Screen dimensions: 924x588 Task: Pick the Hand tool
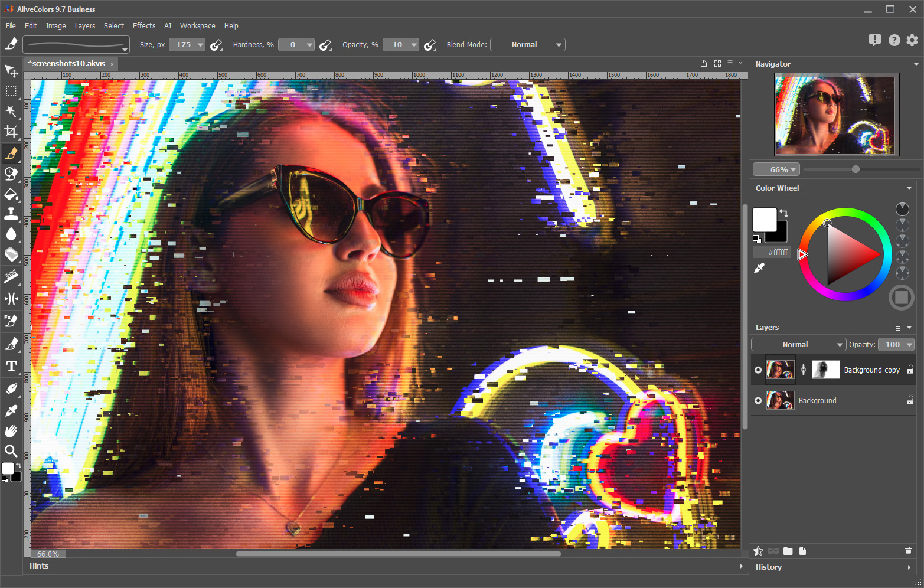point(11,431)
